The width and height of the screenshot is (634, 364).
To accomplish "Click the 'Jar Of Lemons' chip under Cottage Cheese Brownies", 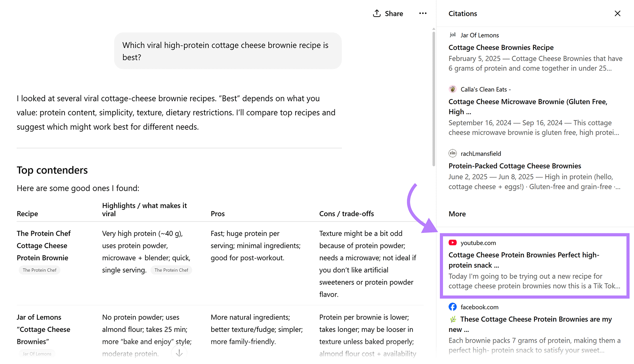I will click(36, 353).
